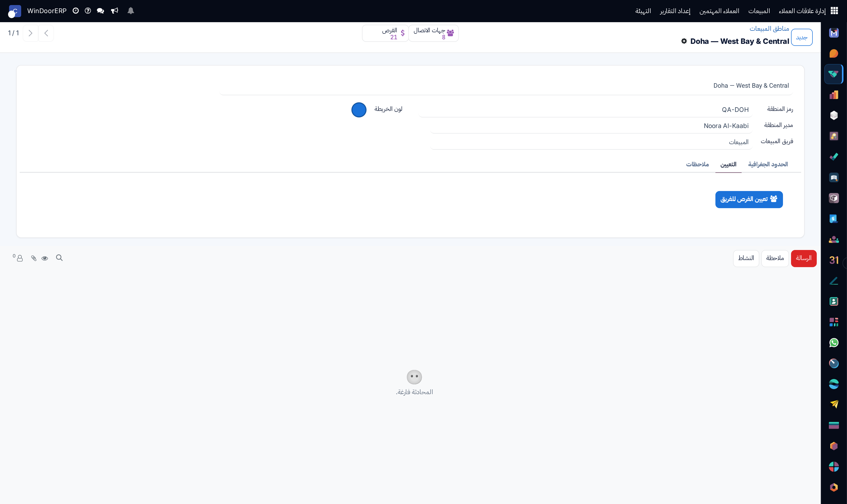Open the Sales bar-chart app icon

(833, 95)
